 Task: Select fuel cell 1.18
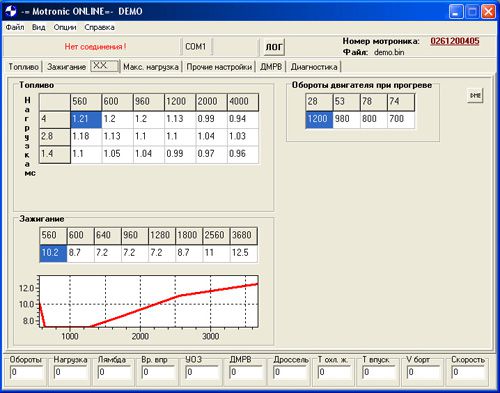(86, 137)
